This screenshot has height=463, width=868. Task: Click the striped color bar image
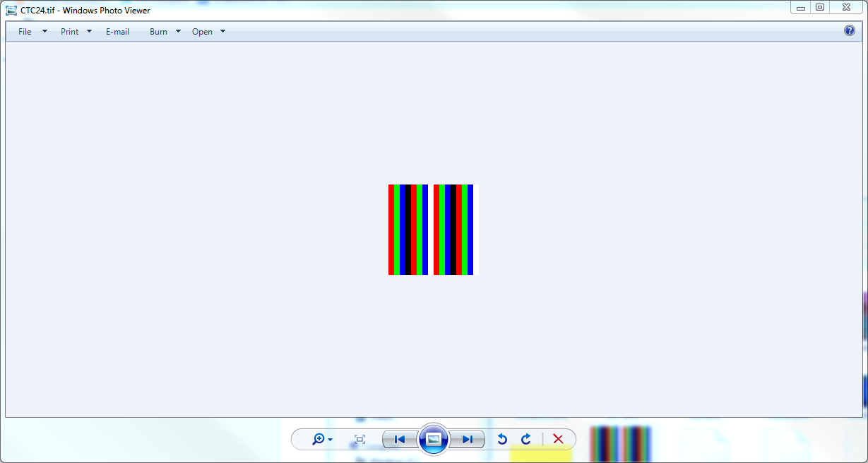point(434,230)
